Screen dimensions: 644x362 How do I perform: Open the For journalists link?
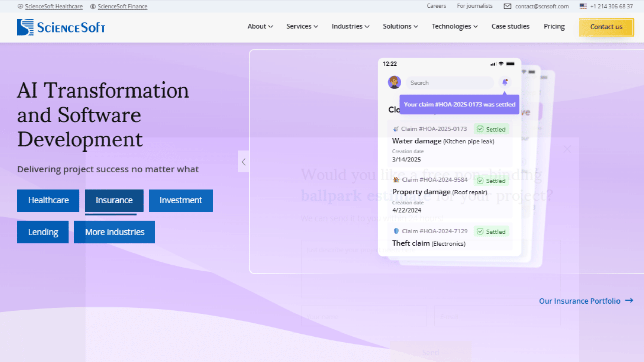coord(475,6)
